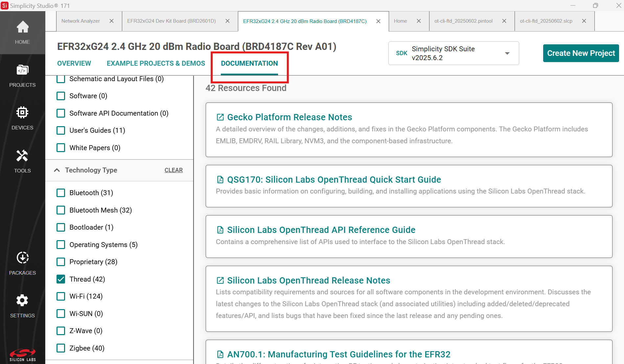Close the ot-cli-ftd_20250602.pintool tab

click(x=504, y=21)
